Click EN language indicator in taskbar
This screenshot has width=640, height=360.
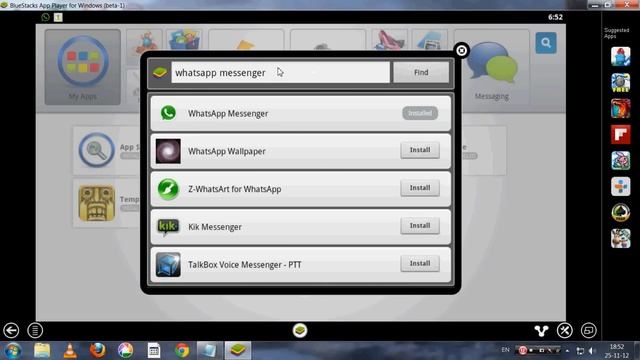[x=505, y=350]
